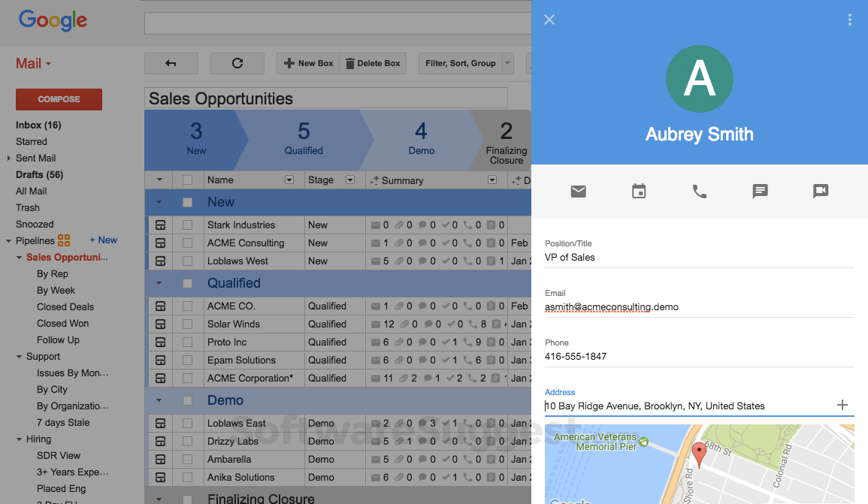
Task: Open the calendar icon for Aubrey Smith
Action: click(x=639, y=192)
